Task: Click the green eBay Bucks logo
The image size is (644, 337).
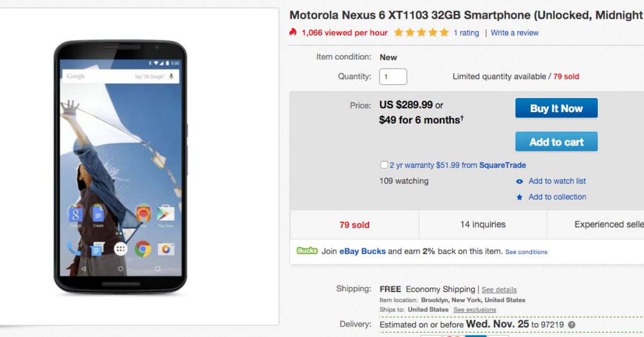Action: [307, 251]
